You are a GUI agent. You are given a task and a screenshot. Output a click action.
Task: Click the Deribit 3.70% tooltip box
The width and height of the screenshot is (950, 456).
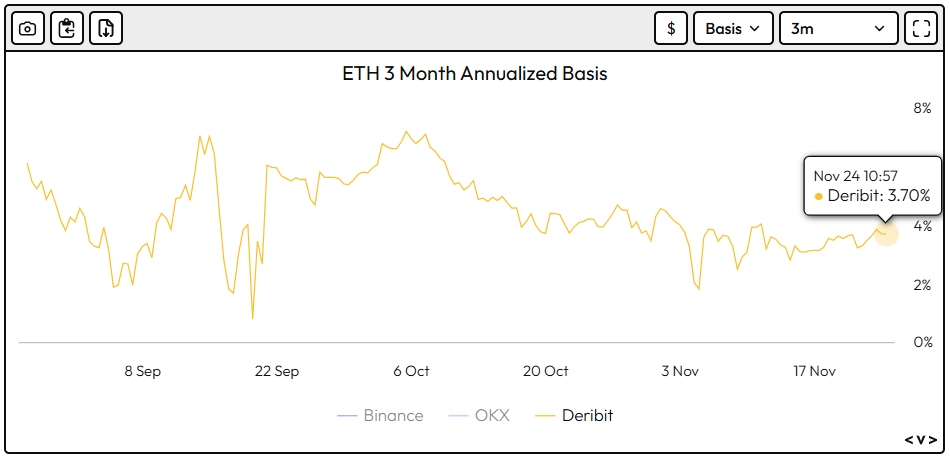[x=872, y=186]
